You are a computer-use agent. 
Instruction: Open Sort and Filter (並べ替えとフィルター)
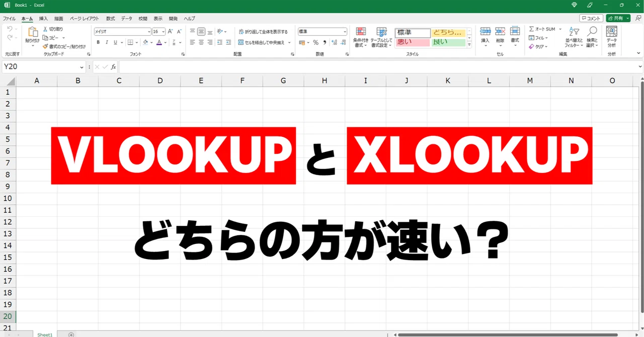[574, 37]
